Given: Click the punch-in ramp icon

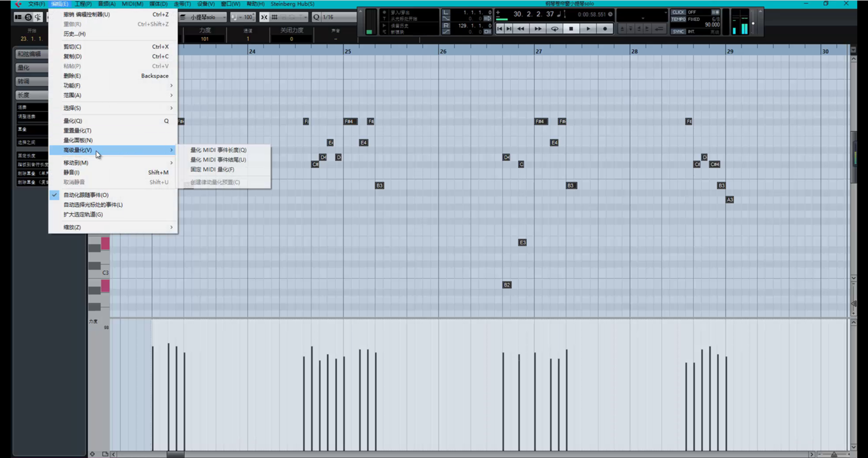Looking at the screenshot, I should tap(446, 19).
